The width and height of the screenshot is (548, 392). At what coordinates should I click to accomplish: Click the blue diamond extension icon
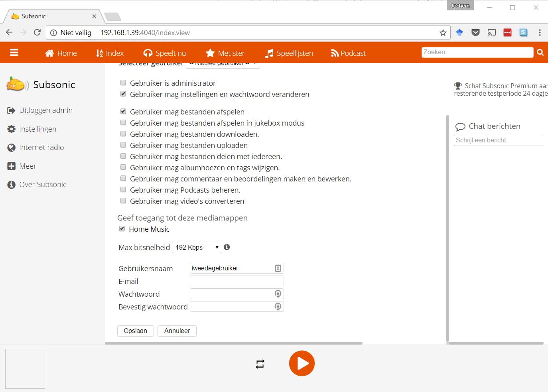click(459, 33)
